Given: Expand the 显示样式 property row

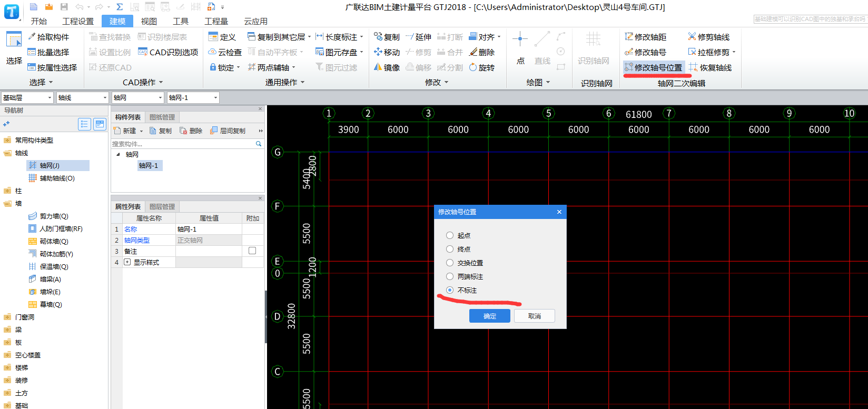Looking at the screenshot, I should click(127, 262).
